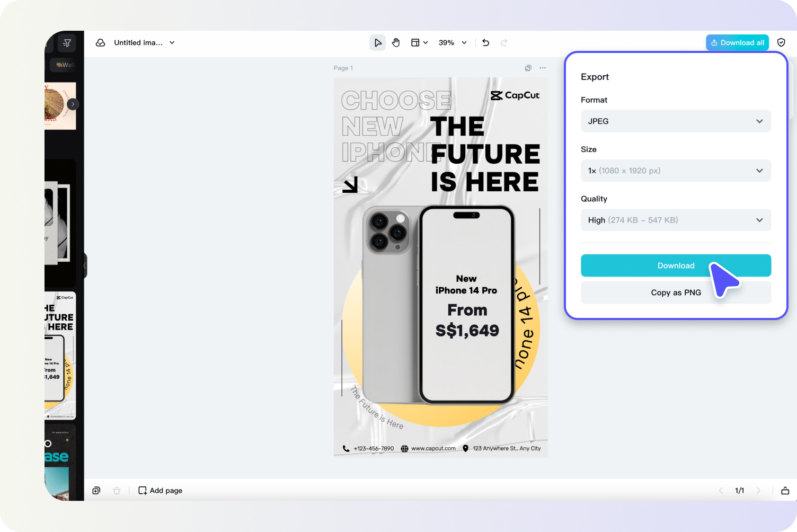The height and width of the screenshot is (532, 797).
Task: Open page options via the three-dots icon
Action: click(x=543, y=68)
